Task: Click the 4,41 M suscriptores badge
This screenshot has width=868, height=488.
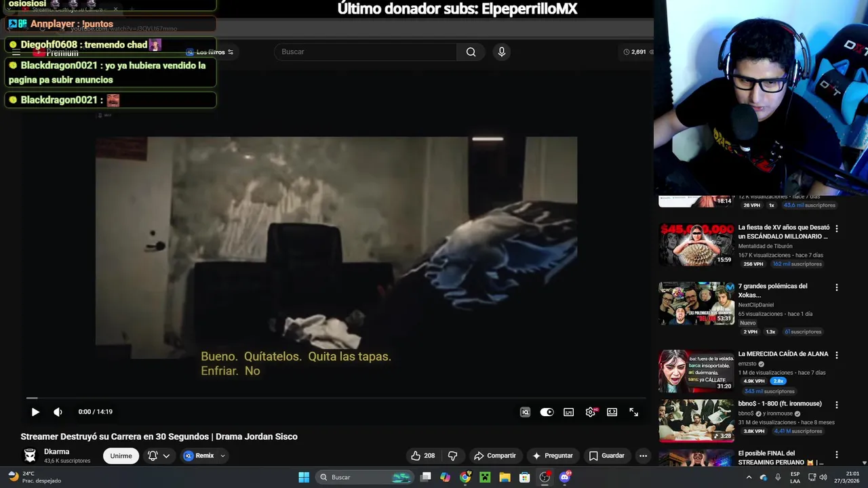Action: (x=797, y=431)
